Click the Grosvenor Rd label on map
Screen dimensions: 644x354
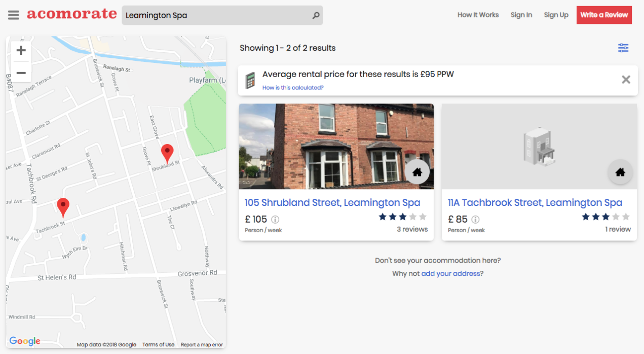tap(198, 273)
